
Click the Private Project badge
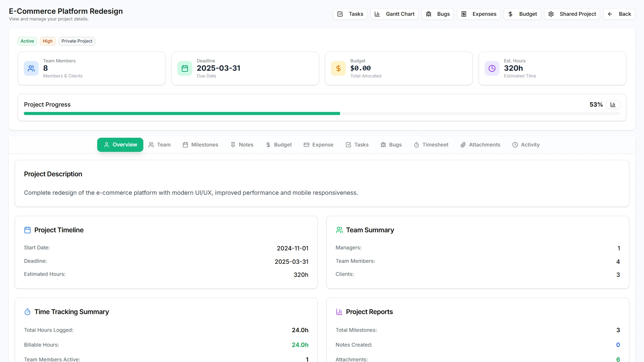(77, 41)
